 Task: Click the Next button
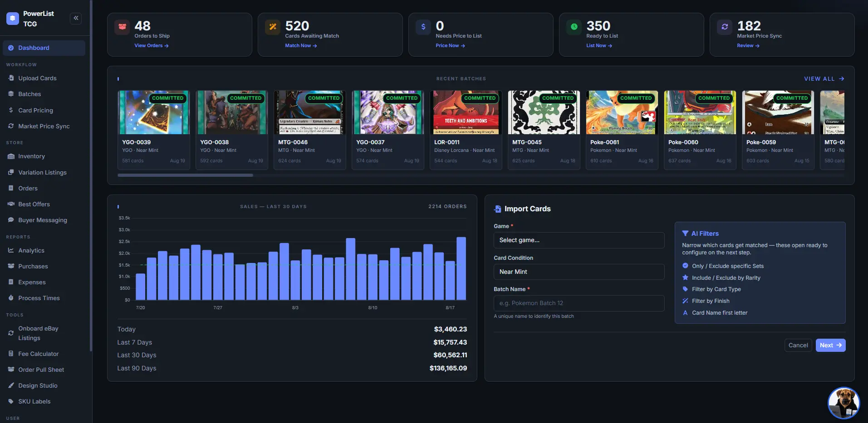pyautogui.click(x=830, y=345)
